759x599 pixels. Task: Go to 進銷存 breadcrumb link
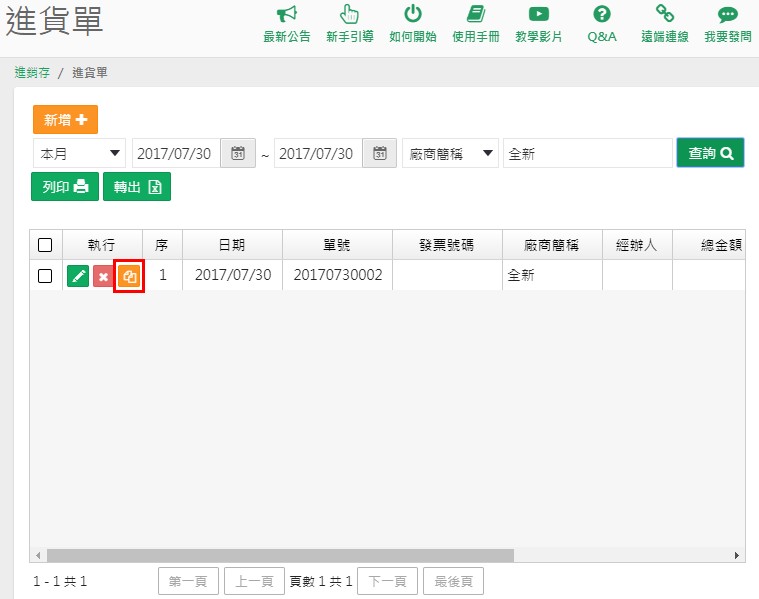(x=32, y=73)
